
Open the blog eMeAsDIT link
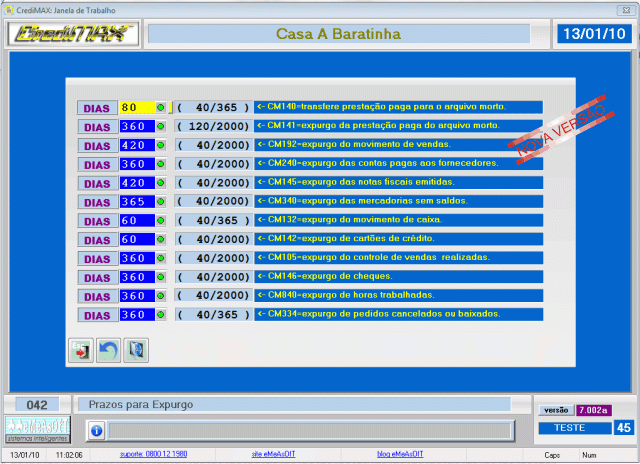coord(400,454)
